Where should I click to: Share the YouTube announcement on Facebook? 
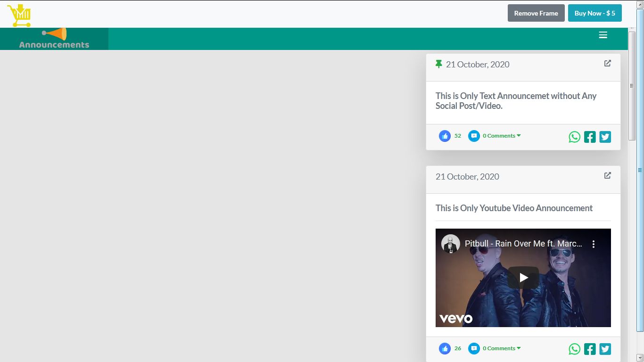(x=590, y=349)
